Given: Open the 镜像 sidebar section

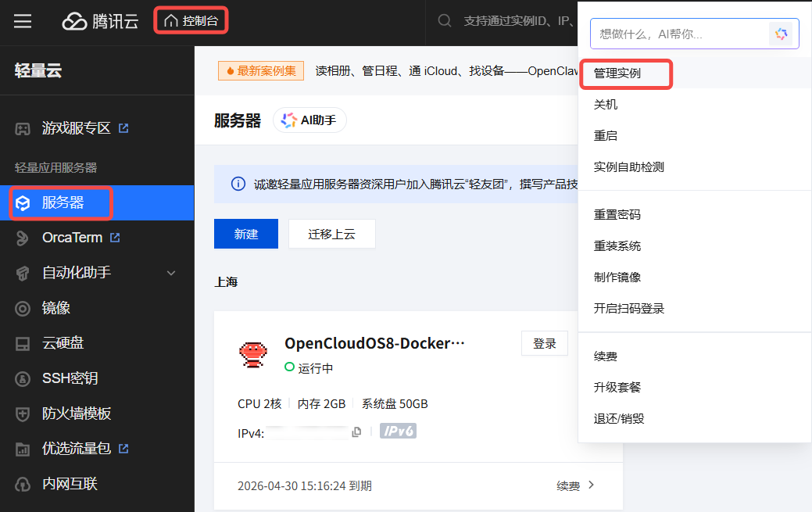Looking at the screenshot, I should click(x=56, y=308).
